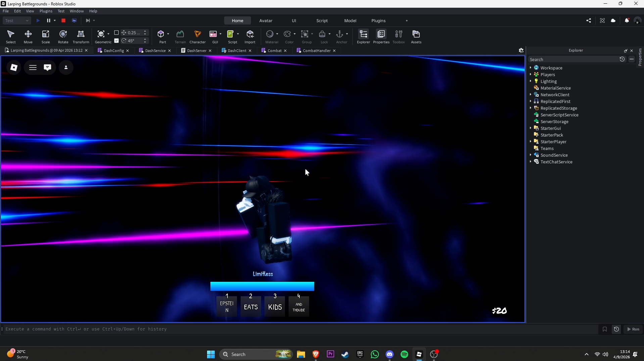Open the Window menu
Screen dimensions: 644x361
(77, 11)
